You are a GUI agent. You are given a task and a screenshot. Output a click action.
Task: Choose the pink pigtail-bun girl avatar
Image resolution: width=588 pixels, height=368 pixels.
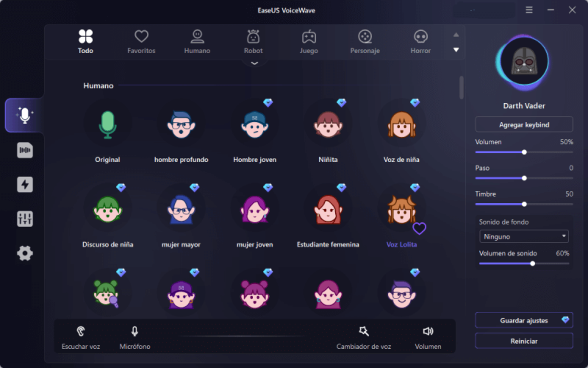[254, 294]
